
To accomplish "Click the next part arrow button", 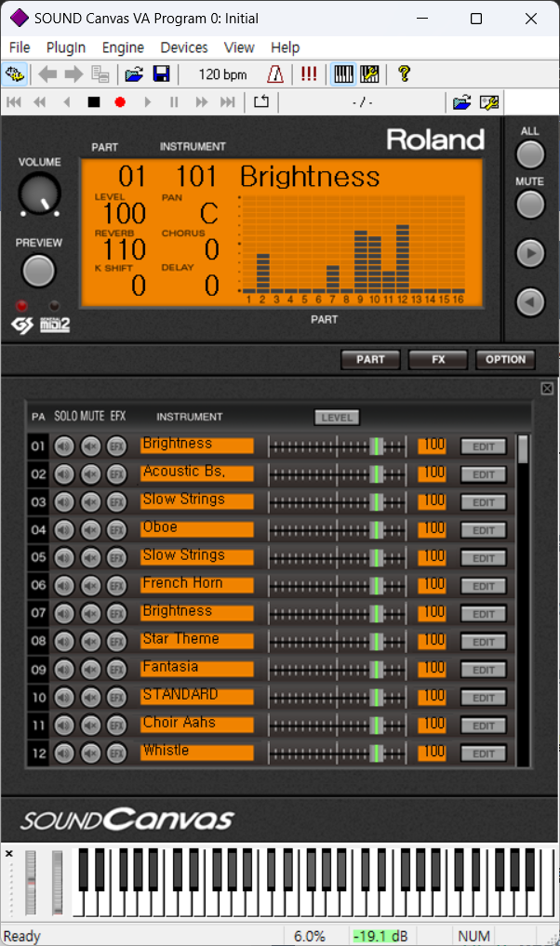I will [x=529, y=253].
